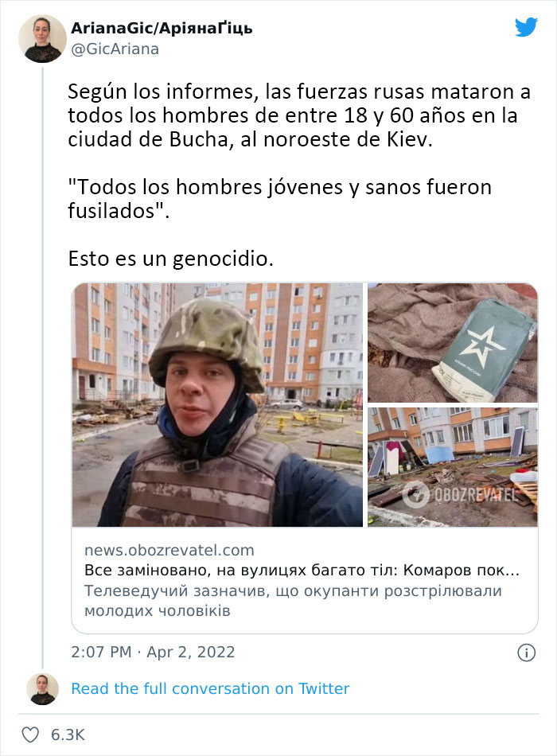Click the Twitter bird logo

pyautogui.click(x=526, y=27)
